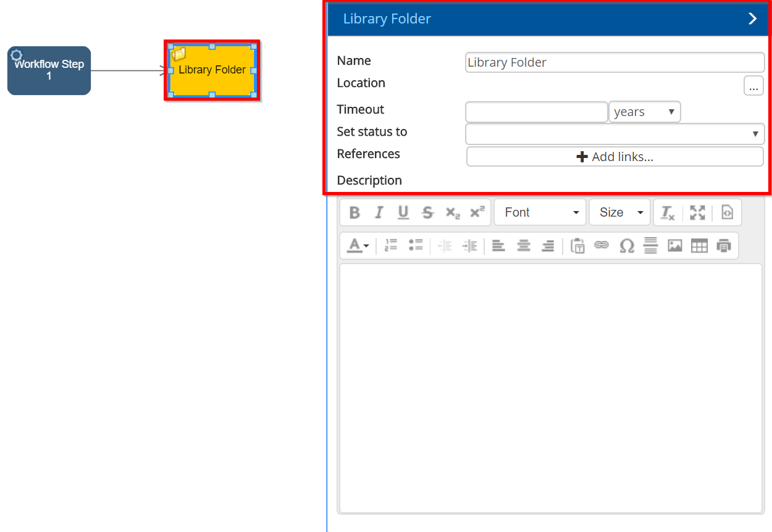Maximize the editor with fullscreen icon

click(697, 212)
